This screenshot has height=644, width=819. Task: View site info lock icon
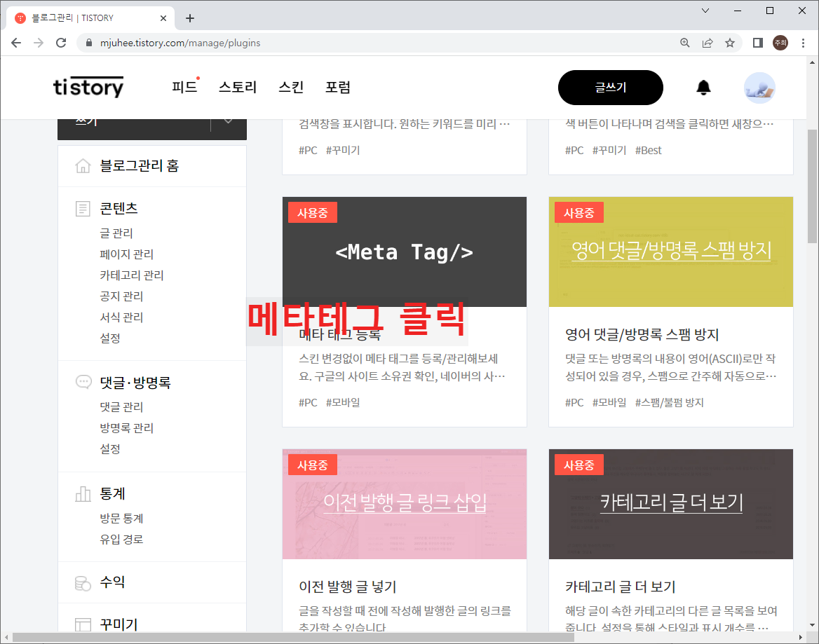89,43
